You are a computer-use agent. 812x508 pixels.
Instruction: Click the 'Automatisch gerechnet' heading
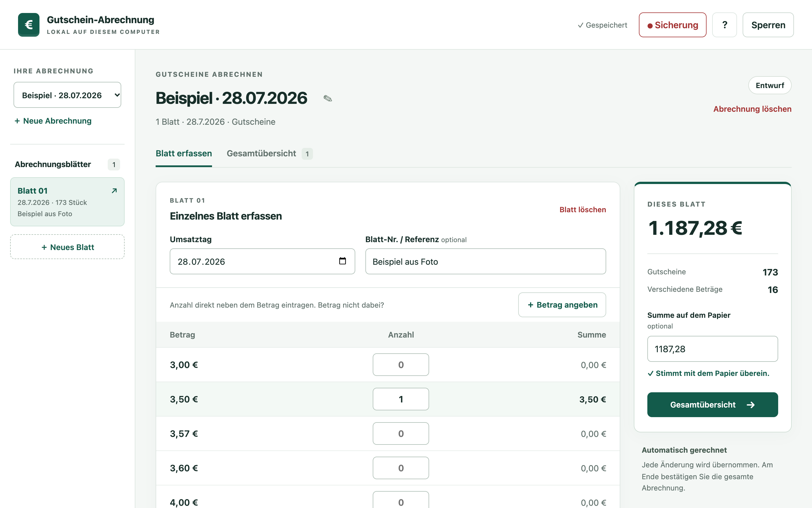(x=684, y=450)
